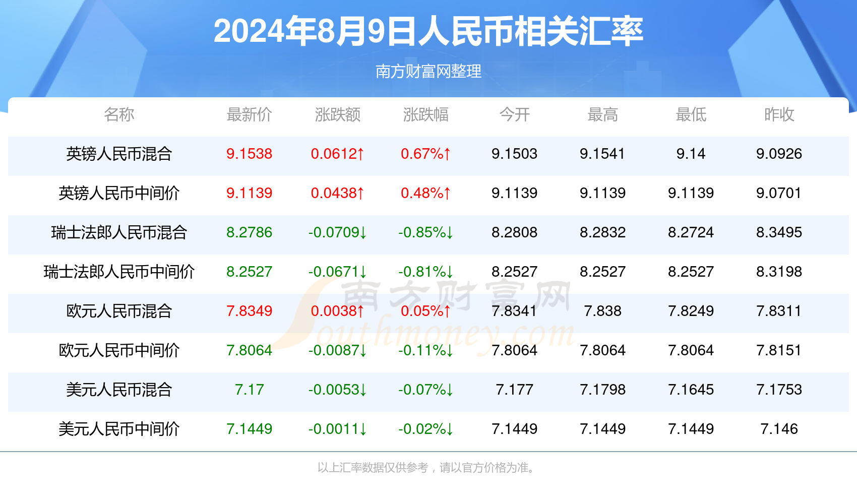
Task: Click the footer disclaimer text
Action: coord(426,468)
